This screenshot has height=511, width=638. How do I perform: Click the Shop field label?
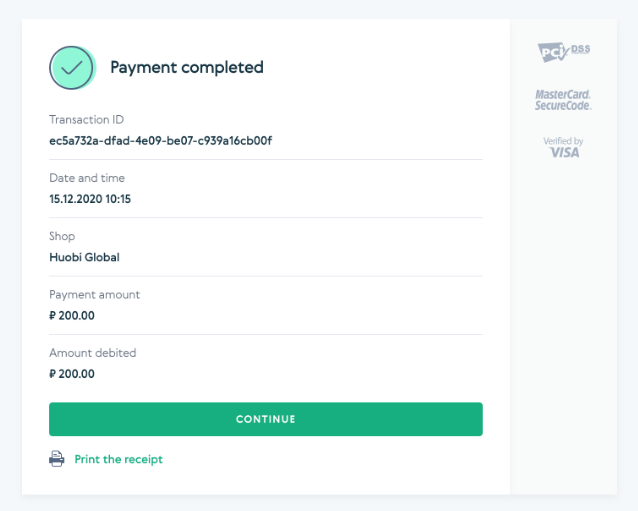click(62, 236)
